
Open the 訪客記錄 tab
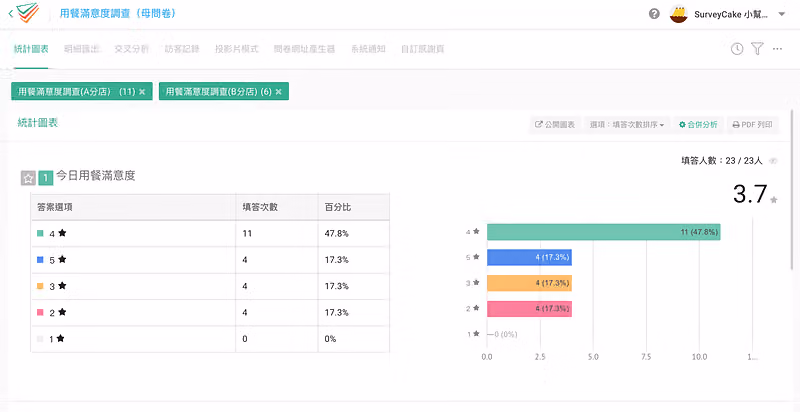pyautogui.click(x=182, y=49)
